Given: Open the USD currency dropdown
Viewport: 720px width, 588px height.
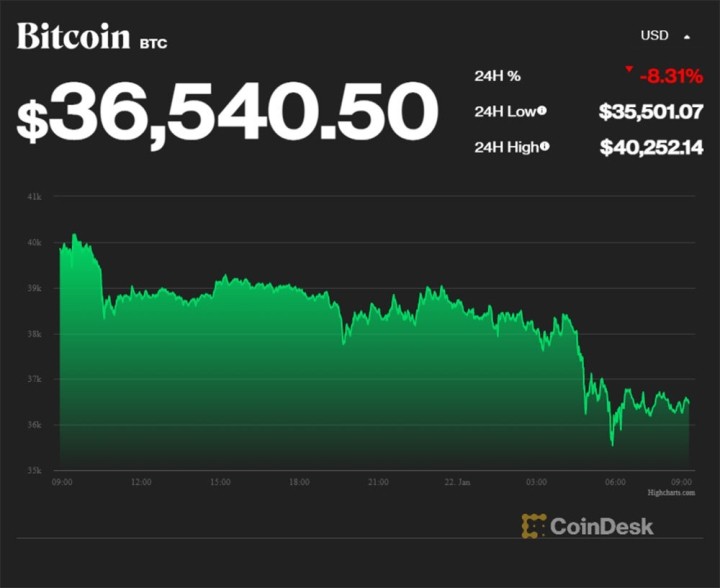Looking at the screenshot, I should point(654,36).
